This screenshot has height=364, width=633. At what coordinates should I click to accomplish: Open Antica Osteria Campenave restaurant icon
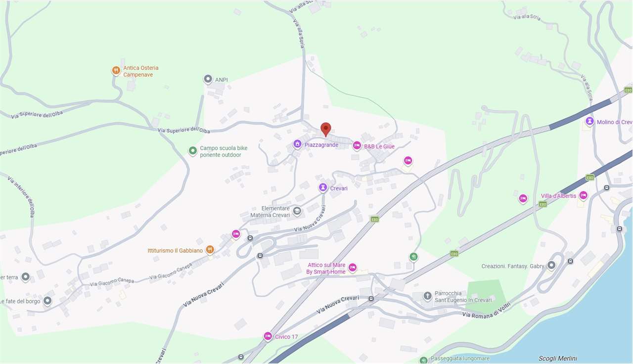(116, 71)
